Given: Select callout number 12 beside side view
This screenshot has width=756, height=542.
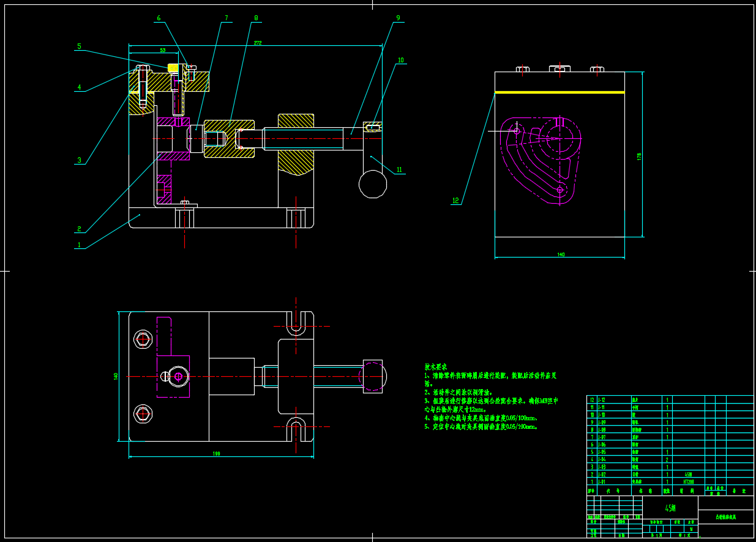Looking at the screenshot, I should pyautogui.click(x=455, y=201).
